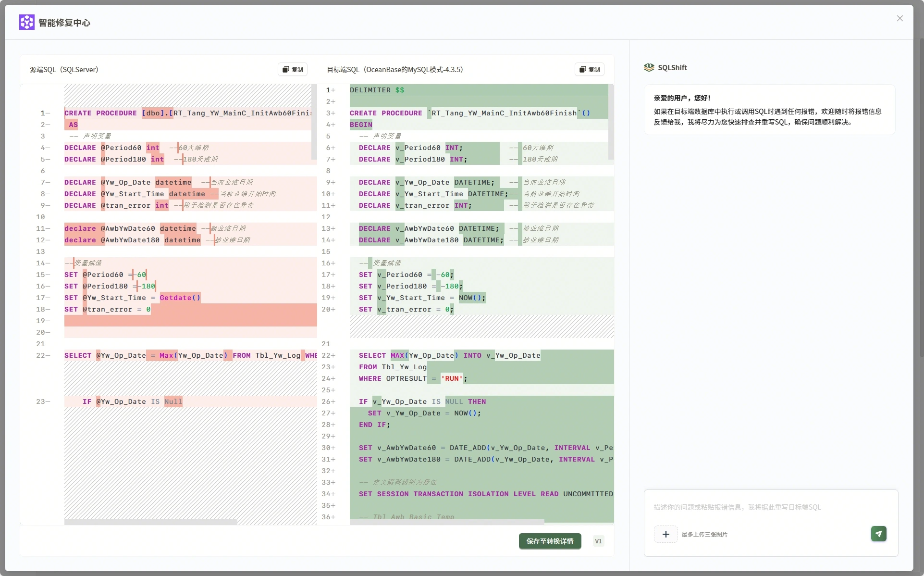Click the 目标端SQL OceanBase header label
Viewport: 924px width, 576px height.
point(395,70)
